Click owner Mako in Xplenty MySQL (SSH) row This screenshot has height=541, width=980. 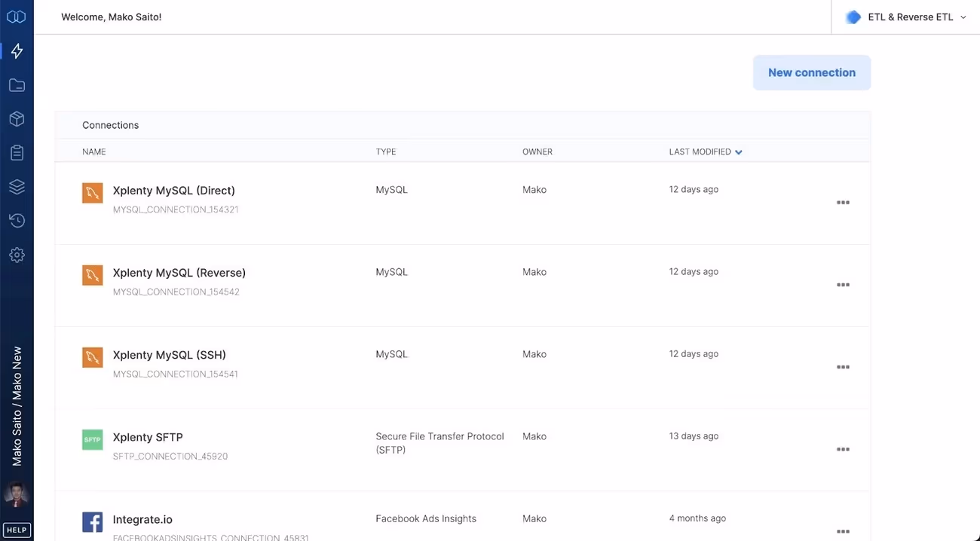point(534,354)
